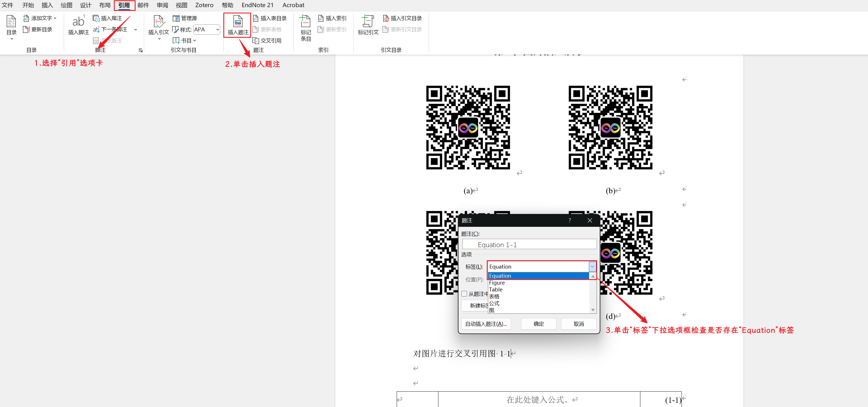The height and width of the screenshot is (407, 868).
Task: Click the OK (确定) button in dialog
Action: click(538, 324)
